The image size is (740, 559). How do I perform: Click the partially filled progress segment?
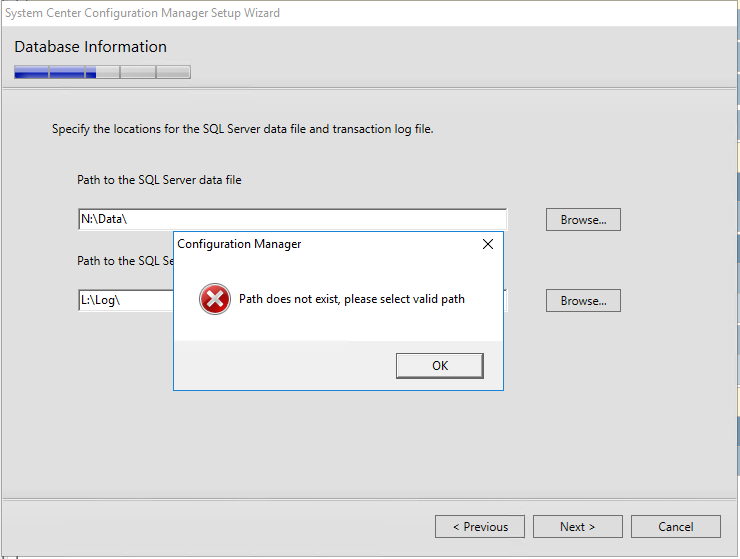102,72
